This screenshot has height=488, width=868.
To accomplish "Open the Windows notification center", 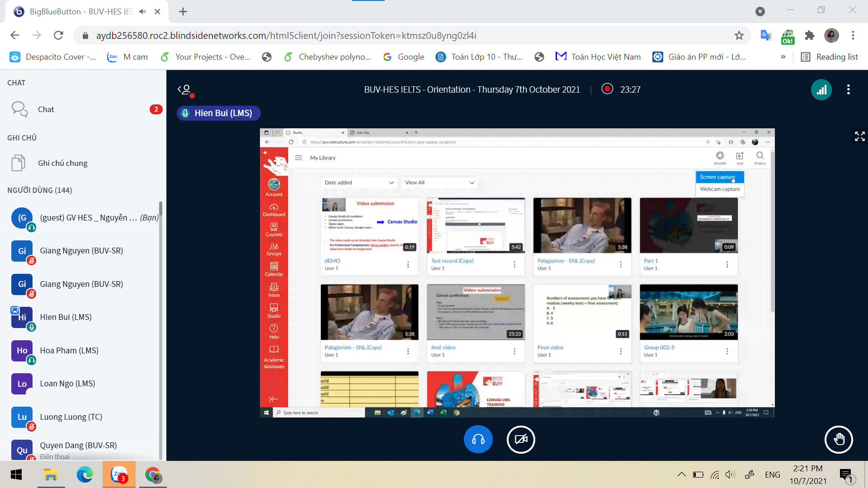I will click(846, 474).
